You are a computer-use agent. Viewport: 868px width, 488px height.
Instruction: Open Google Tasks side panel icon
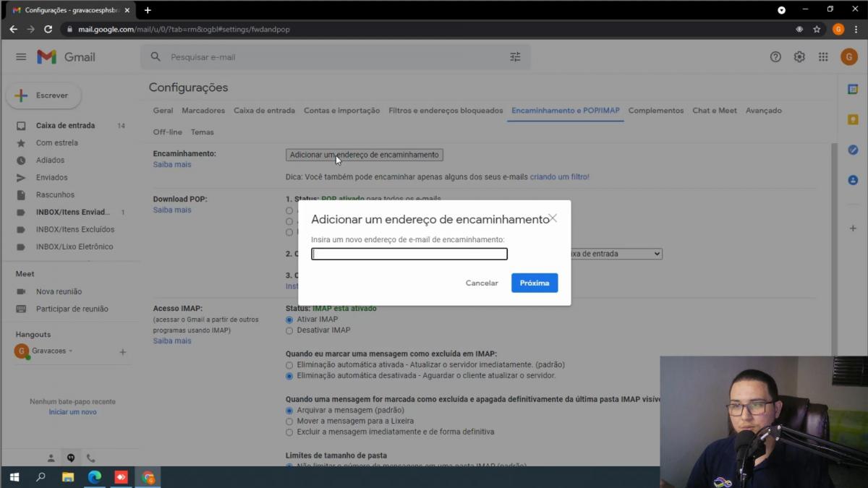click(x=853, y=150)
